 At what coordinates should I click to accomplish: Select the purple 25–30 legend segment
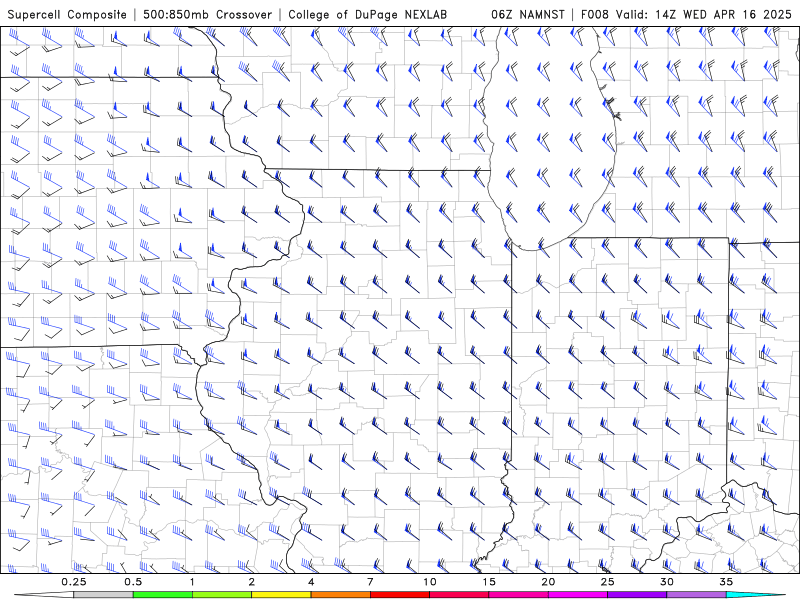[x=637, y=595]
